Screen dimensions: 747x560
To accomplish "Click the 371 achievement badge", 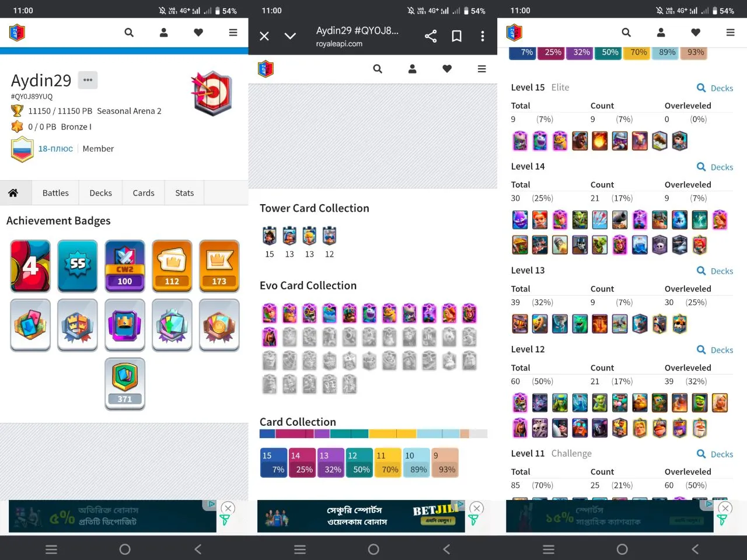I will 125,384.
